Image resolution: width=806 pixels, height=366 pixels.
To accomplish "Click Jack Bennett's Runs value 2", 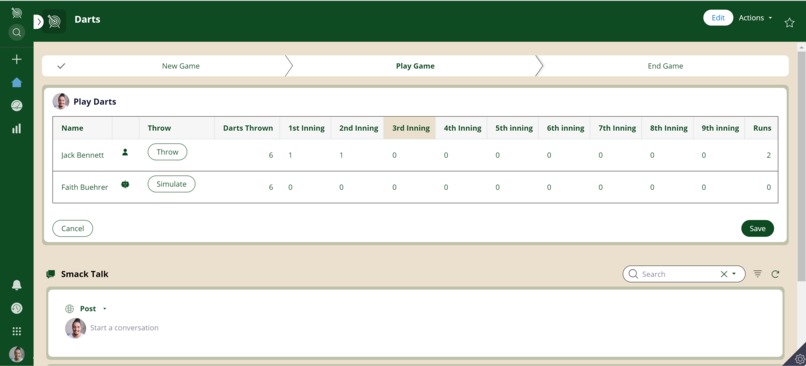I will [768, 155].
